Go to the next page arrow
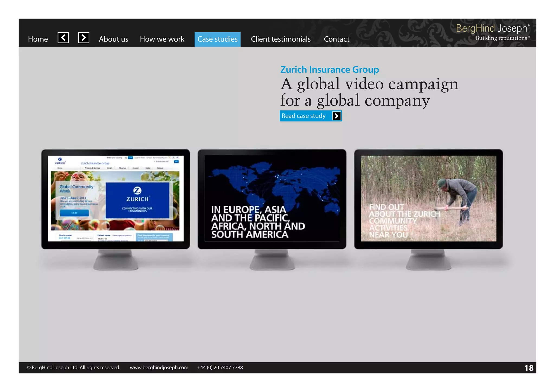555x392 pixels. (84, 38)
